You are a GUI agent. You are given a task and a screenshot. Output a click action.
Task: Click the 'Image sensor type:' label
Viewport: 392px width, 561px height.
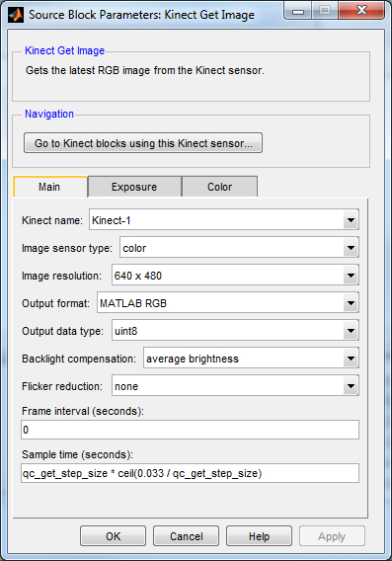point(67,248)
